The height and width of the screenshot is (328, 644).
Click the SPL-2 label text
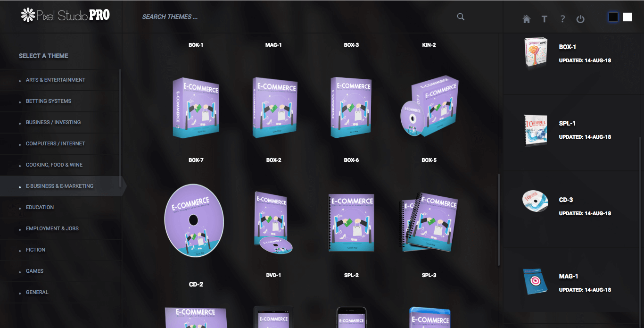coord(351,275)
